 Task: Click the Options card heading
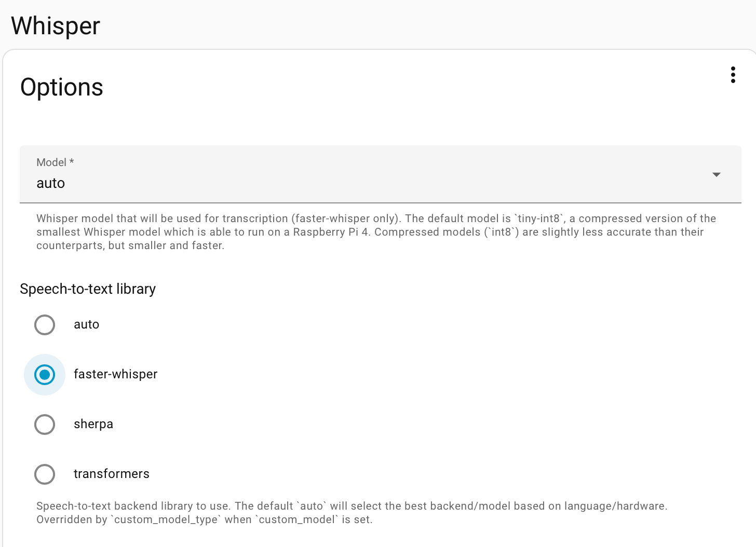pos(62,87)
